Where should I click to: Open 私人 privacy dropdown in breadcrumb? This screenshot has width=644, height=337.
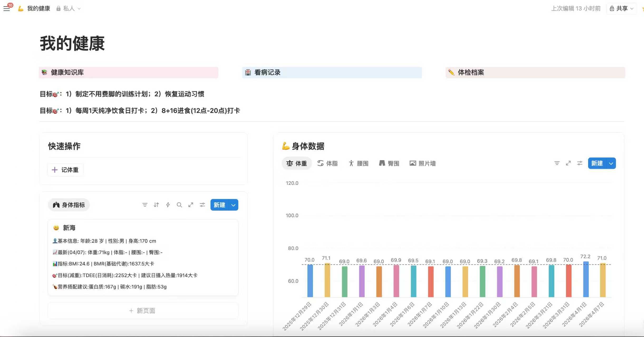(69, 8)
